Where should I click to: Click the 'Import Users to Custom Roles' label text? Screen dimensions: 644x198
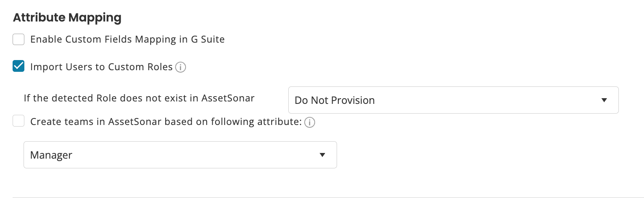[x=102, y=67]
